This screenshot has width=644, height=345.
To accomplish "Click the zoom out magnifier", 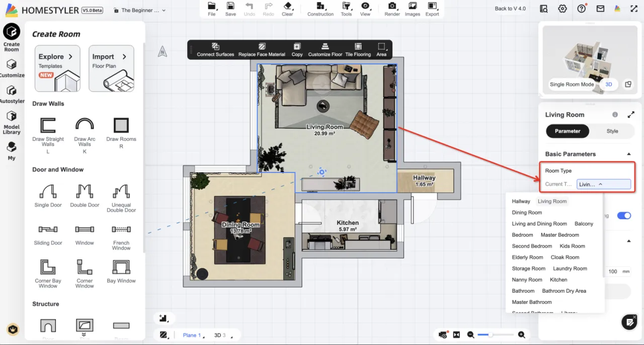I will [470, 335].
